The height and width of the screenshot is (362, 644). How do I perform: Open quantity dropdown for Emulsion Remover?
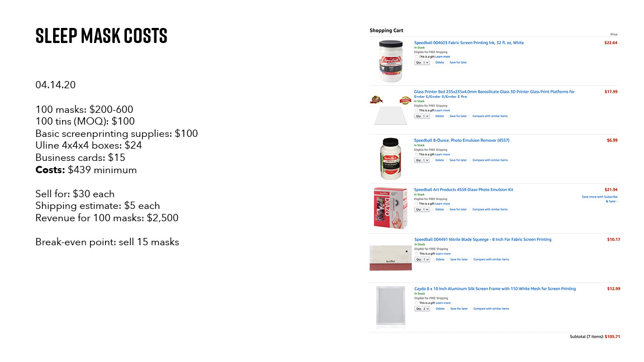(x=422, y=160)
